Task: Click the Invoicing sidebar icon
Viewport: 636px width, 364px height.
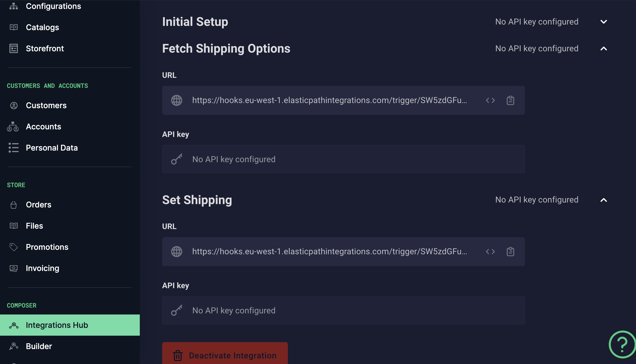Action: click(13, 268)
